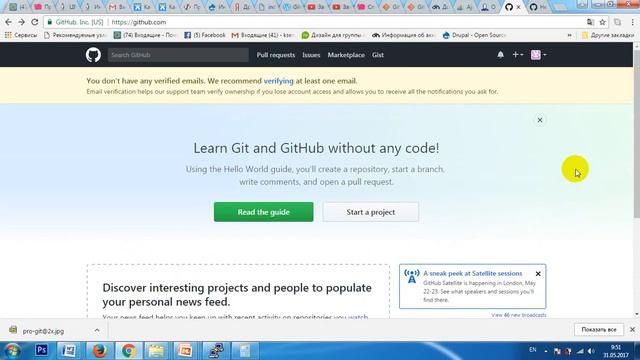Viewport: 640px width, 360px height.
Task: Open Photoshop from the taskbar
Action: [41, 351]
